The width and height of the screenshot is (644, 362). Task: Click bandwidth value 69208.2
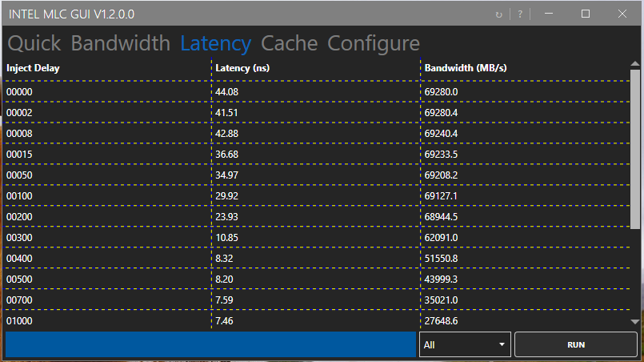(x=441, y=175)
